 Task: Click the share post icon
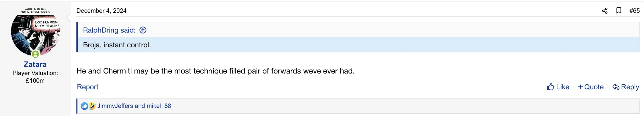pyautogui.click(x=605, y=11)
